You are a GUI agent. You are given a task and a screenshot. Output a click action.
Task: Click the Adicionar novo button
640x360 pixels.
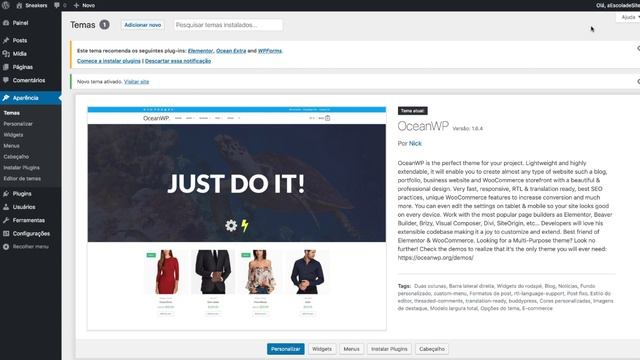point(142,25)
